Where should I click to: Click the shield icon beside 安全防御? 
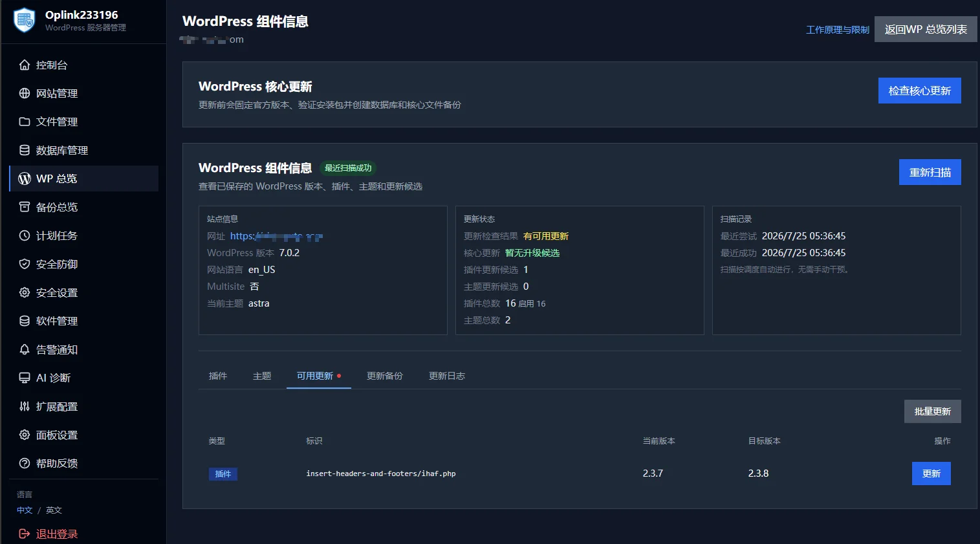coord(25,264)
